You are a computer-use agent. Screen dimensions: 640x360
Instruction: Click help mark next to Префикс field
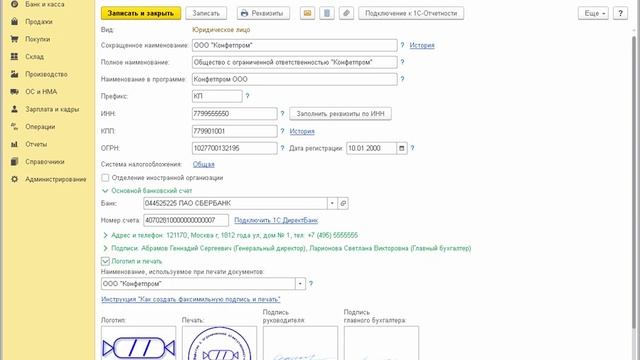[247, 96]
